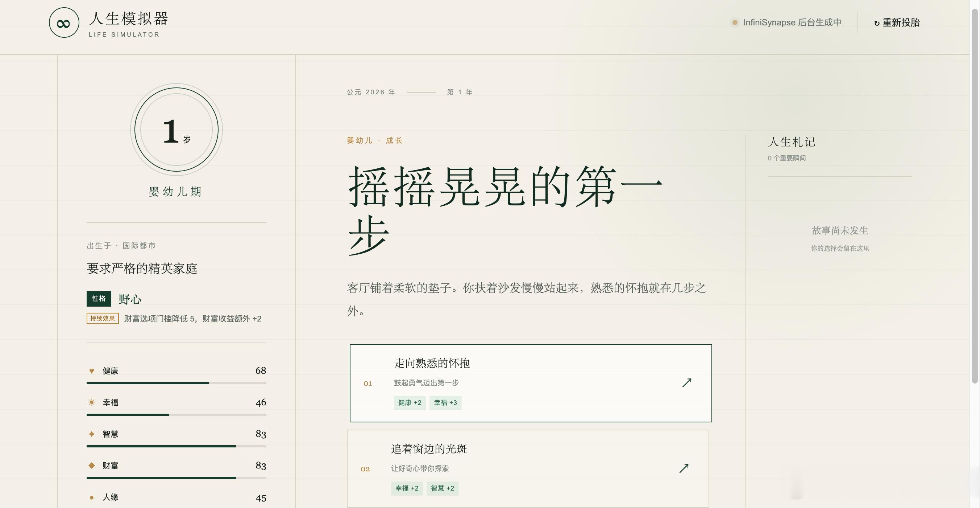
Task: Choose option 走向熟悉的怀抱
Action: click(x=531, y=383)
